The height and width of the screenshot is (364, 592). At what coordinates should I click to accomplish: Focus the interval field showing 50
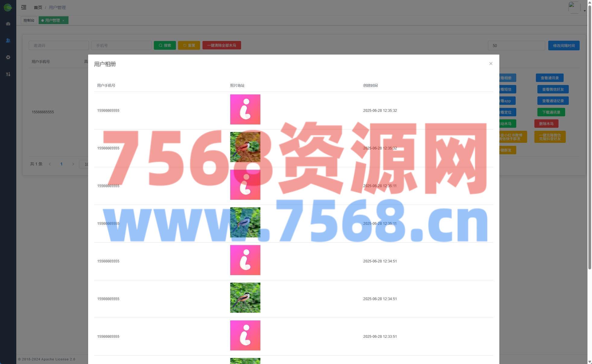click(x=516, y=45)
